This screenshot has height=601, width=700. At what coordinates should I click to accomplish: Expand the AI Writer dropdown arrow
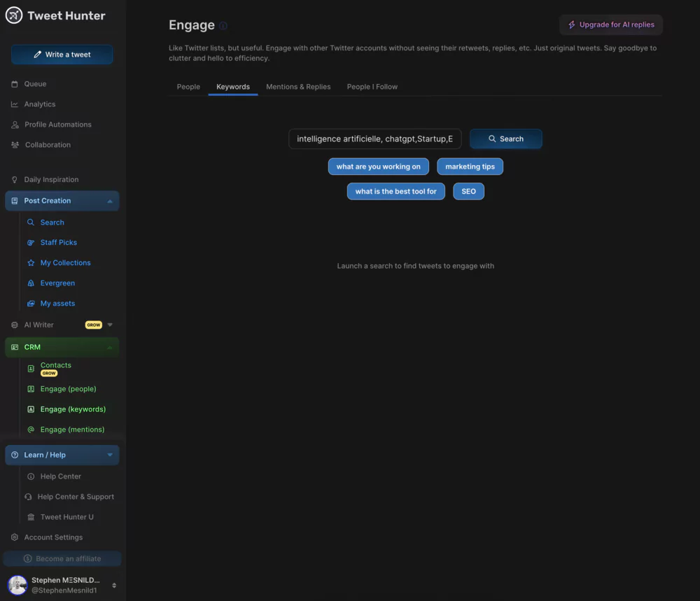110,325
